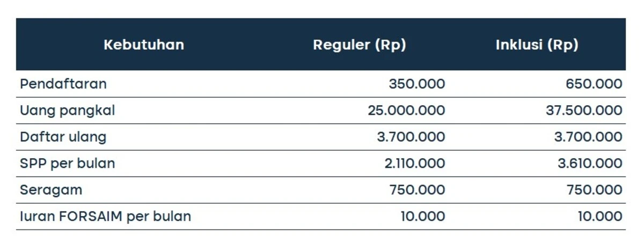This screenshot has width=644, height=244.
Task: Select the Seragam row label
Action: (x=51, y=190)
